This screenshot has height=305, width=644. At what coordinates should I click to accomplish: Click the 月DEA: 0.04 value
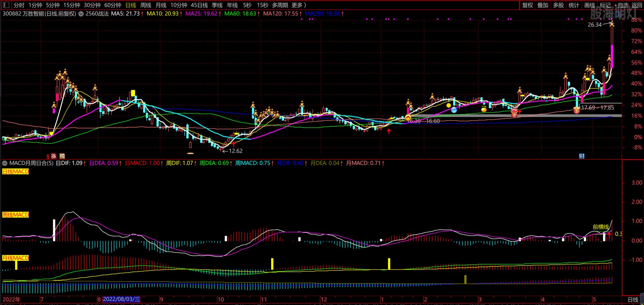325,163
